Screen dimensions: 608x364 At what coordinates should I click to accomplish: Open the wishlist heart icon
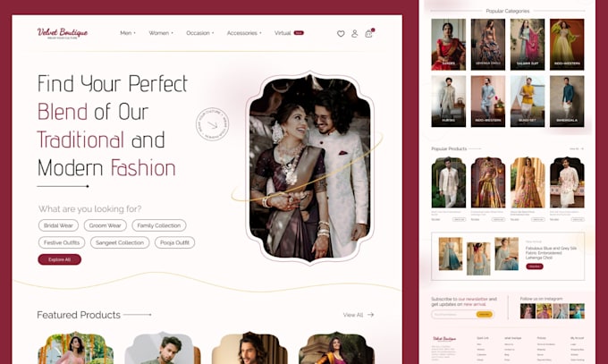341,34
